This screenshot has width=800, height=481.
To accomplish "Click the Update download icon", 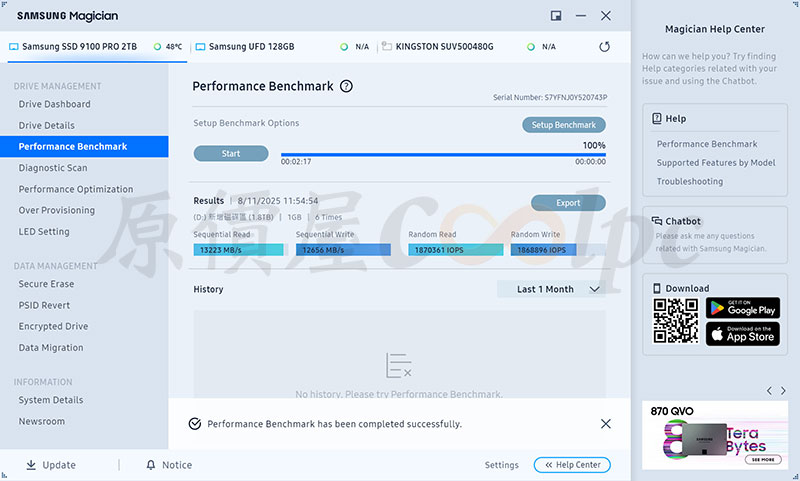I will pyautogui.click(x=31, y=465).
